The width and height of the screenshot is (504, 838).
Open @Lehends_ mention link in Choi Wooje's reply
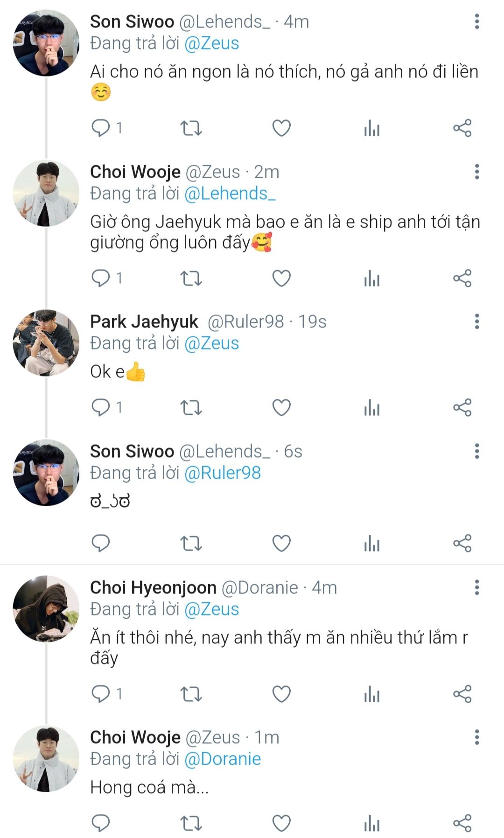point(230,194)
